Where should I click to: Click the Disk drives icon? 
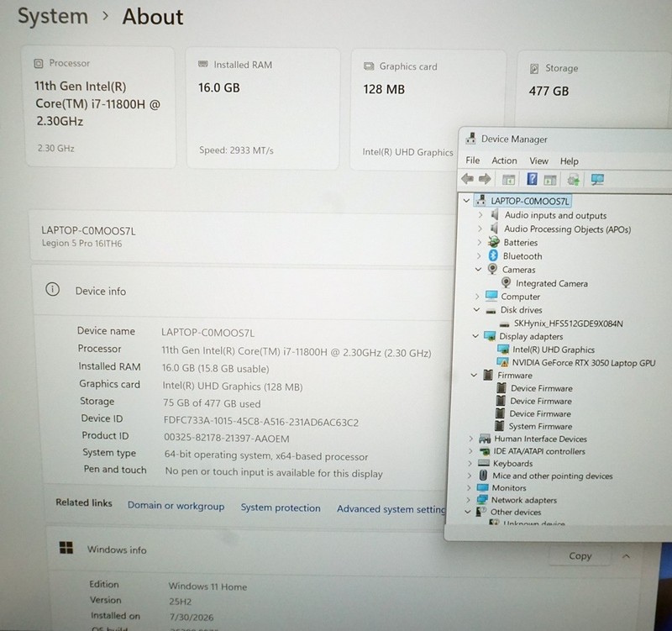[x=491, y=310]
